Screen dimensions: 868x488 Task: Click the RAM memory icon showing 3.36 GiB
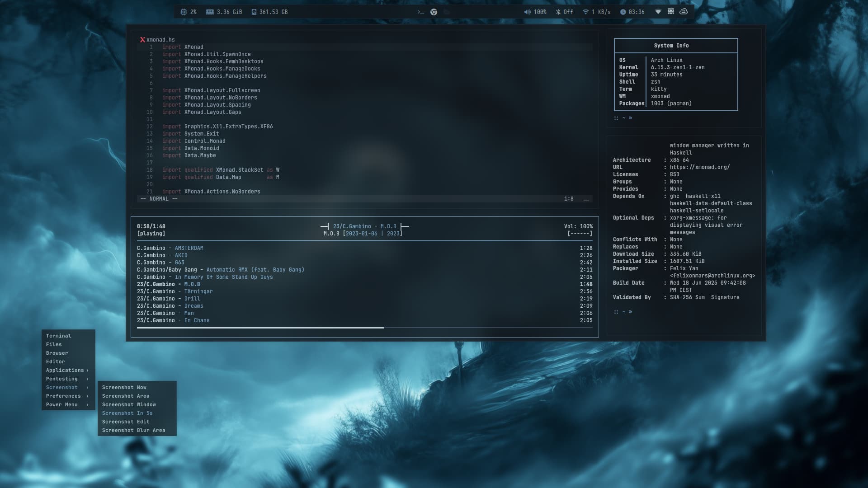click(210, 12)
